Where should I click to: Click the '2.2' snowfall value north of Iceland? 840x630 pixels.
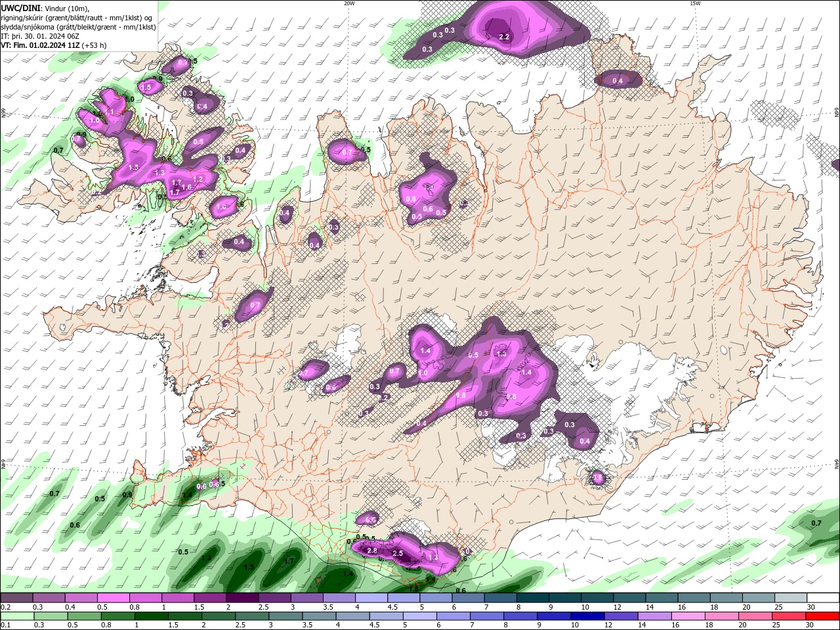tap(504, 37)
